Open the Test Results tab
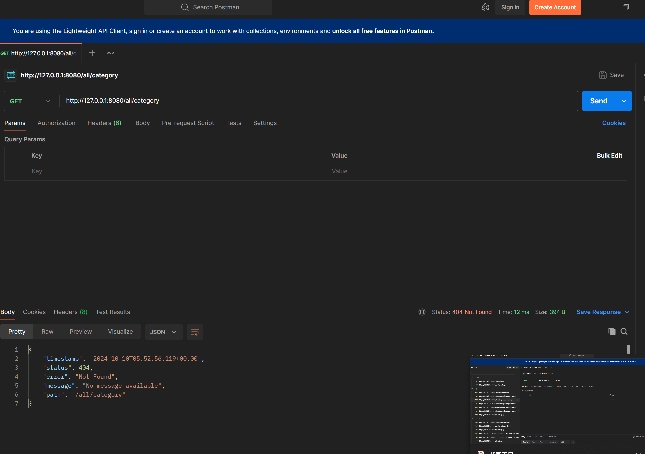This screenshot has width=645, height=454. tap(113, 312)
